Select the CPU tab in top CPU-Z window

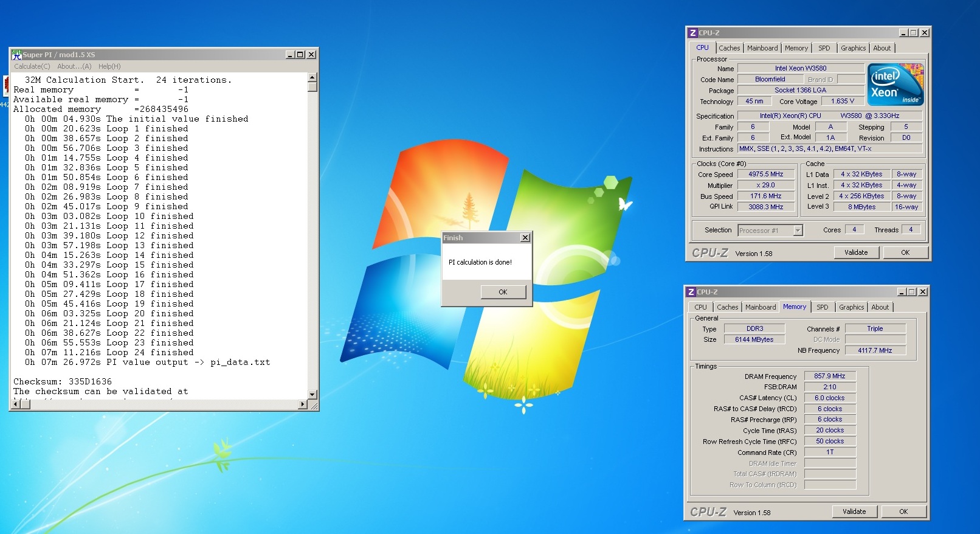[702, 47]
